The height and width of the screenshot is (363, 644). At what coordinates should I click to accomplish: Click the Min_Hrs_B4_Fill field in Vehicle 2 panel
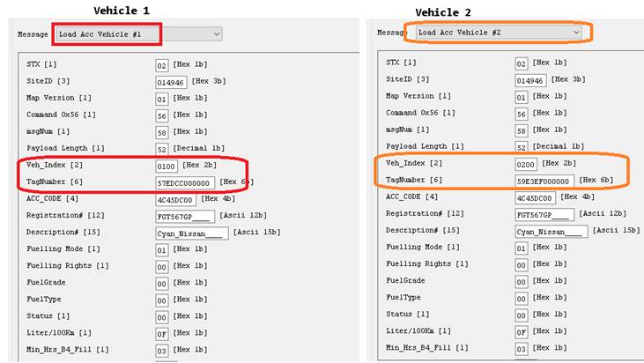pyautogui.click(x=522, y=348)
